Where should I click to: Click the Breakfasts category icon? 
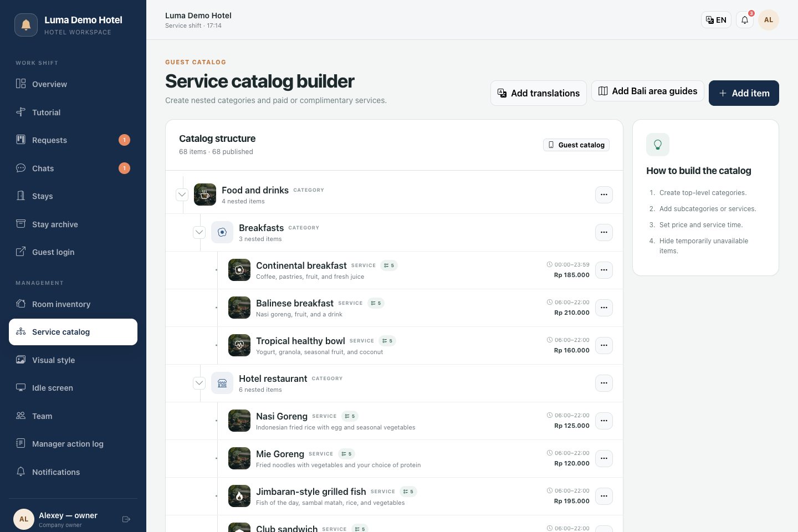click(222, 232)
